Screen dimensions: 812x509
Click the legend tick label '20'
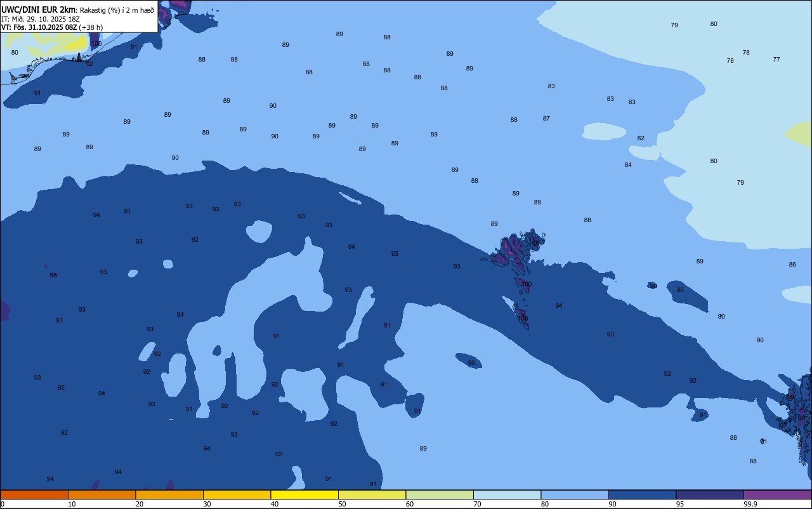coord(140,504)
